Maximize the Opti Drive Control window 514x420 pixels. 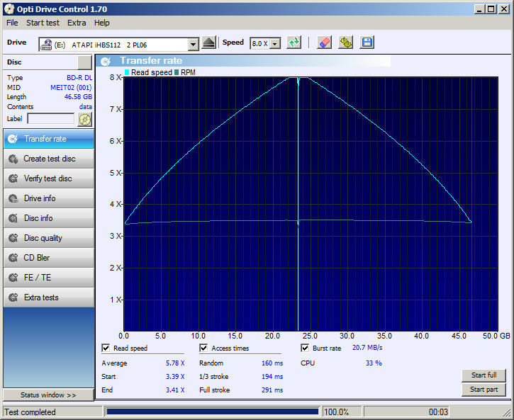491,8
